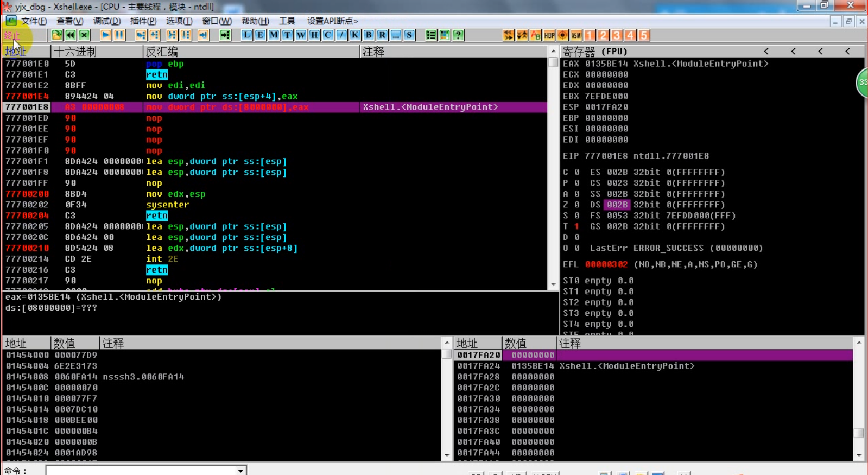868x475 pixels.
Task: Open the 设置API断点 menu
Action: click(332, 21)
